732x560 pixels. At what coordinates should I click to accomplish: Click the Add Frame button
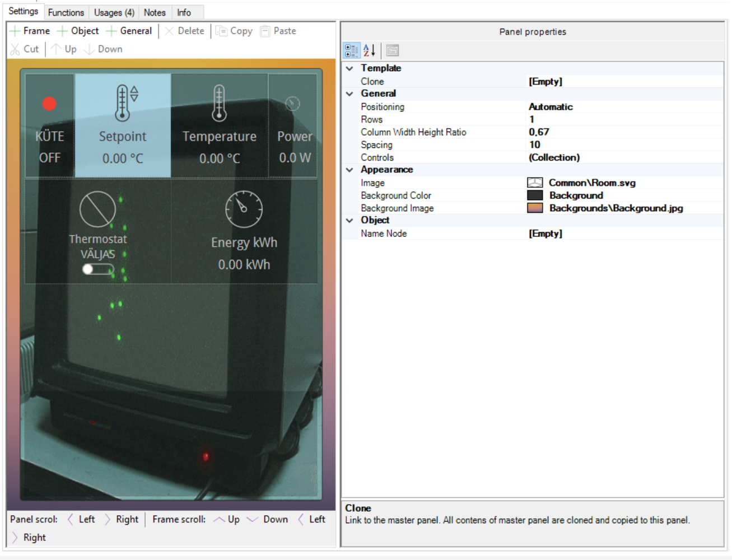click(30, 31)
